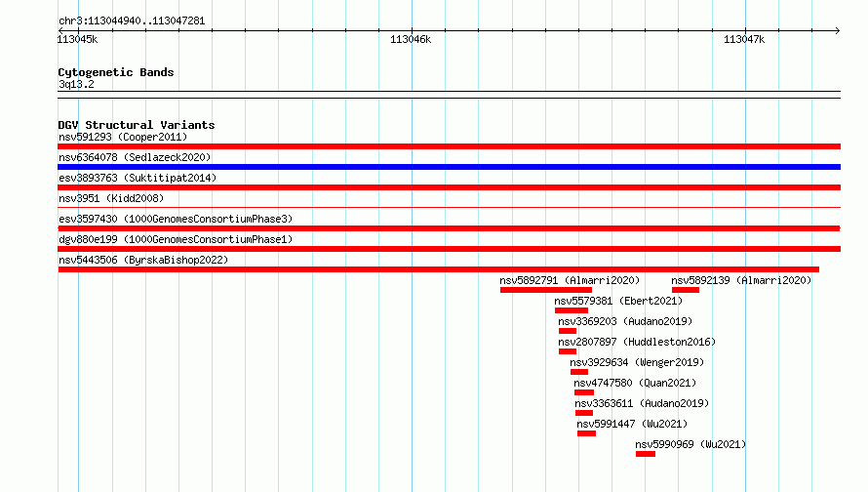
Task: Click the nsv3951 (Kidd2008) label
Action: pyautogui.click(x=111, y=198)
